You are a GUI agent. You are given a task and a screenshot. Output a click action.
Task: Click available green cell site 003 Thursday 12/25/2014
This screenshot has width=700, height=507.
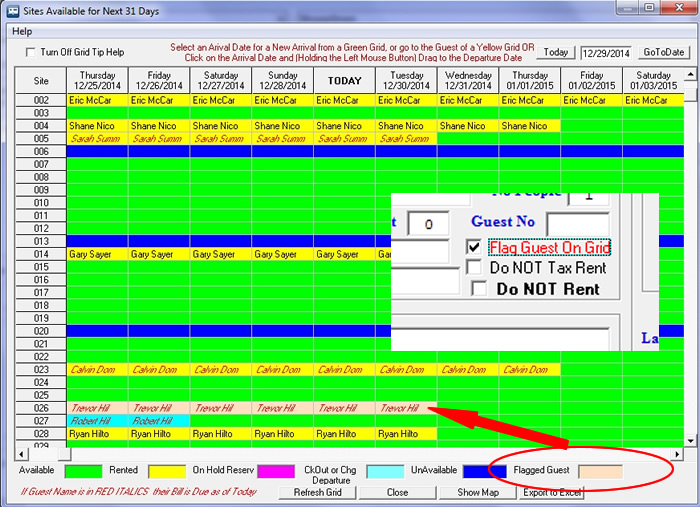point(97,113)
